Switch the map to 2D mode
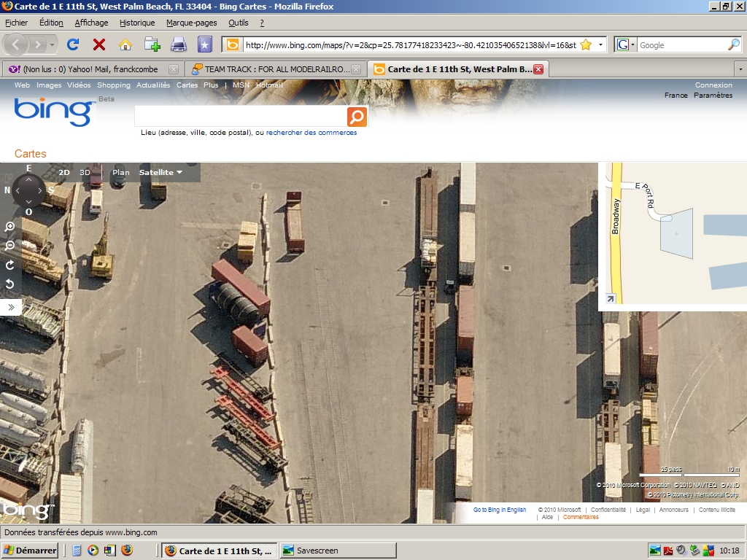Viewport: 747px width, 560px height. 64,172
